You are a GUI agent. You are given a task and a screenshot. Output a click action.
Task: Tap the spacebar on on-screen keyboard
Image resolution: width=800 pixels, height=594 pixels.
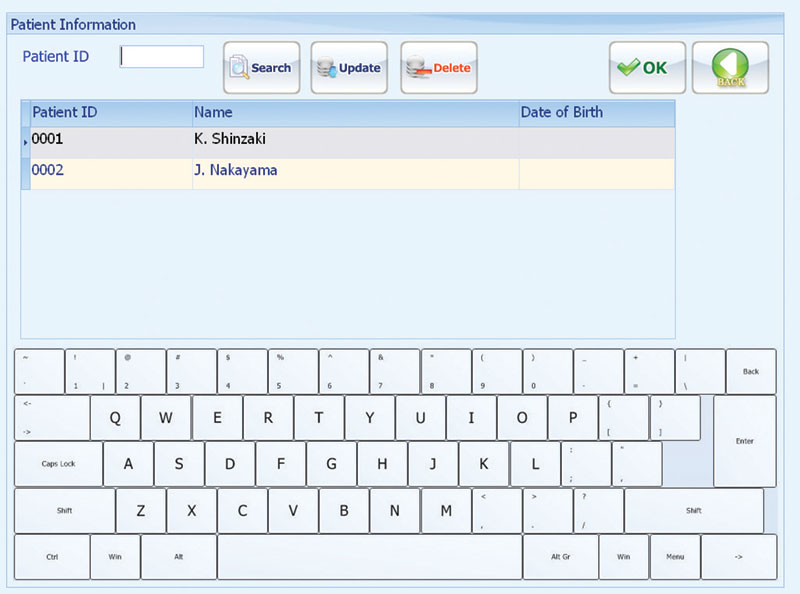pos(369,557)
